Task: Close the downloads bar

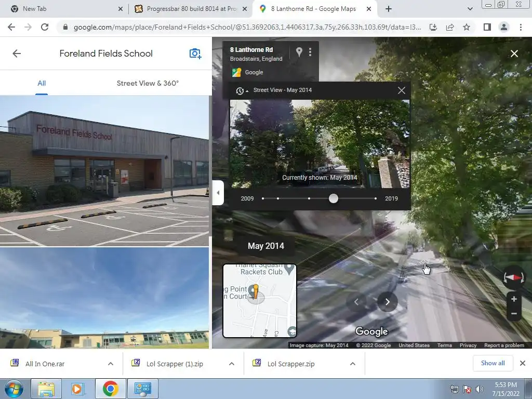Action: tap(523, 363)
